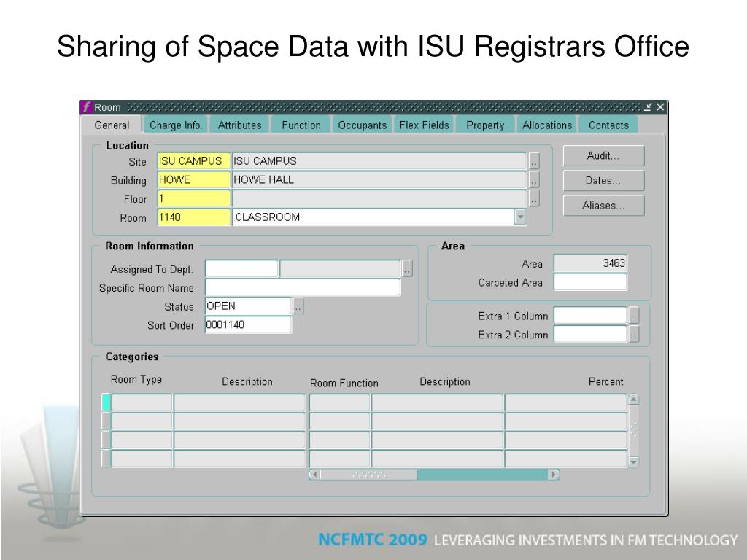
Task: Open the Allocations tab
Action: point(547,125)
